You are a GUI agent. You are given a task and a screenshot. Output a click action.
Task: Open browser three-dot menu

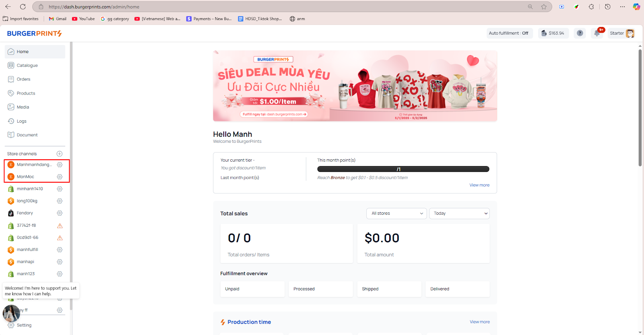(622, 6)
